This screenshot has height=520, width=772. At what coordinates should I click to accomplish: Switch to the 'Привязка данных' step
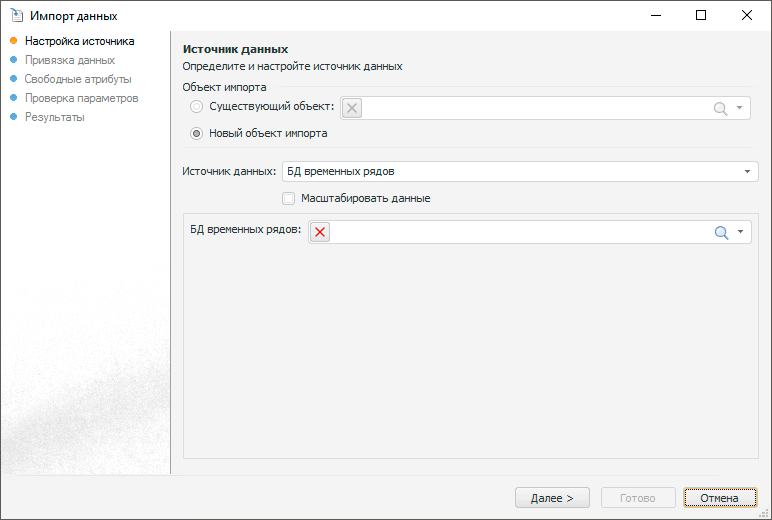coord(69,60)
